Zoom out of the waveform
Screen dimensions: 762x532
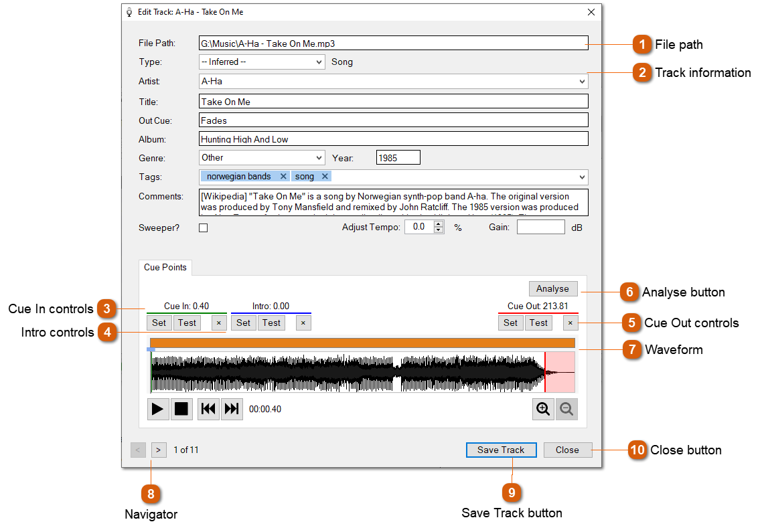(566, 409)
